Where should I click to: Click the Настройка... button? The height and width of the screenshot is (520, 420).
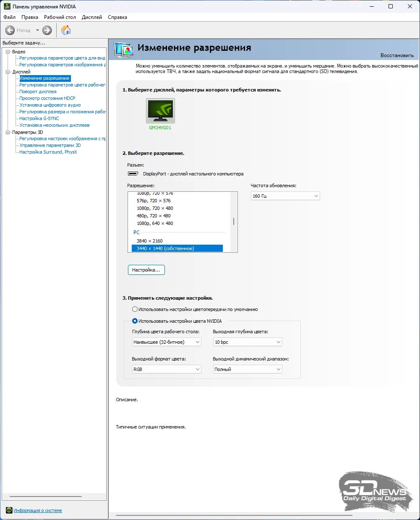(x=146, y=270)
